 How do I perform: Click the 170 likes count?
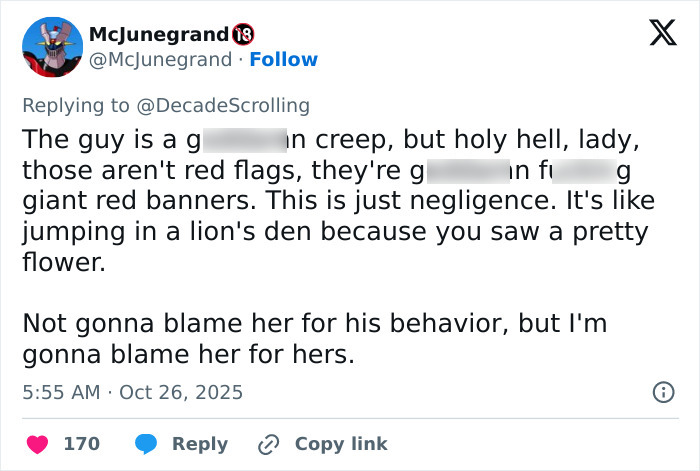[x=82, y=443]
